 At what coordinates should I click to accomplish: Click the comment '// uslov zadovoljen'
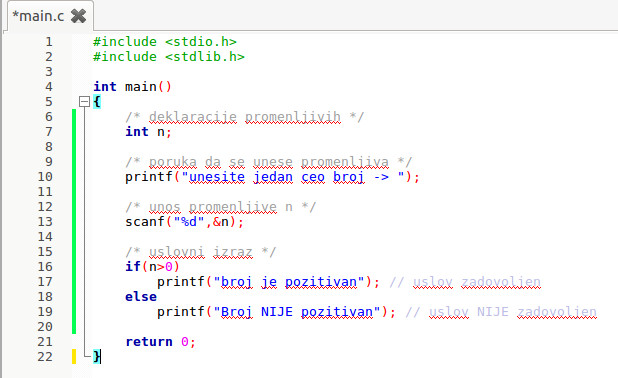pos(465,282)
